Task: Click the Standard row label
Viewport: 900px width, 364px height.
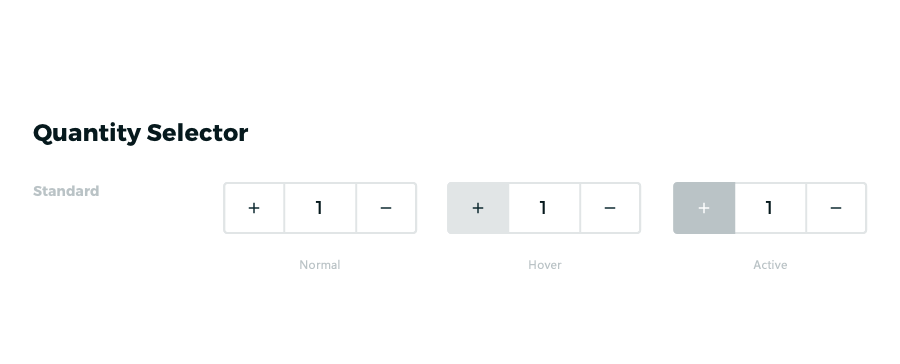Action: 66,191
